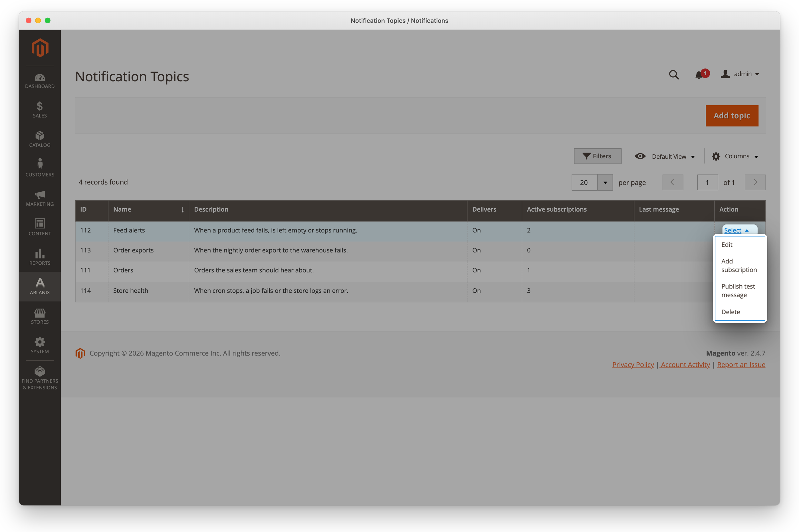
Task: Open the Sales sidebar menu
Action: coord(40,110)
